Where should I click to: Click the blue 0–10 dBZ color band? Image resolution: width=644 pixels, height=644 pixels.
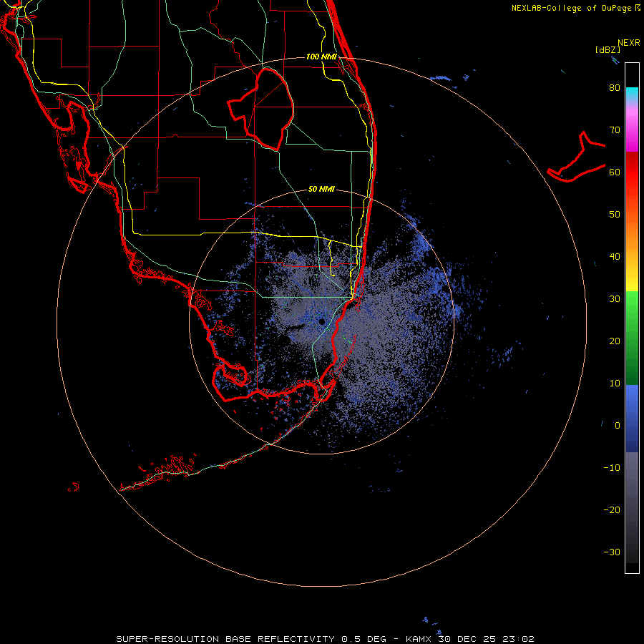click(x=632, y=404)
